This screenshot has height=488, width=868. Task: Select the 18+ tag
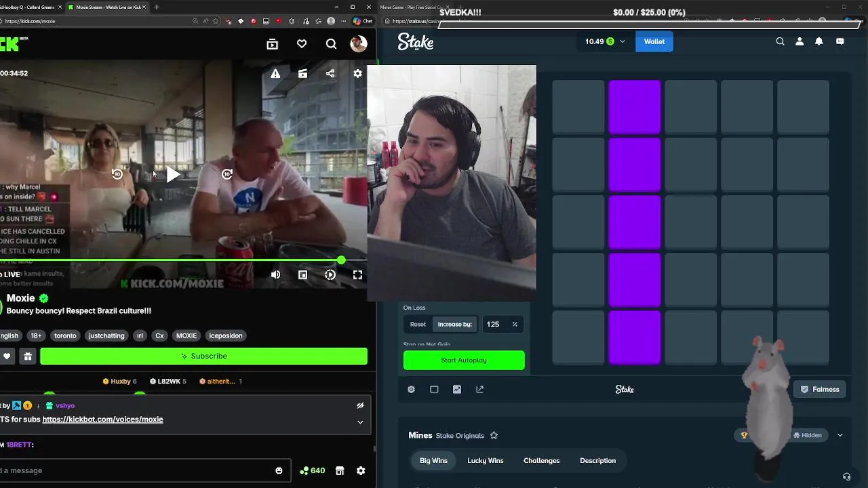(36, 335)
